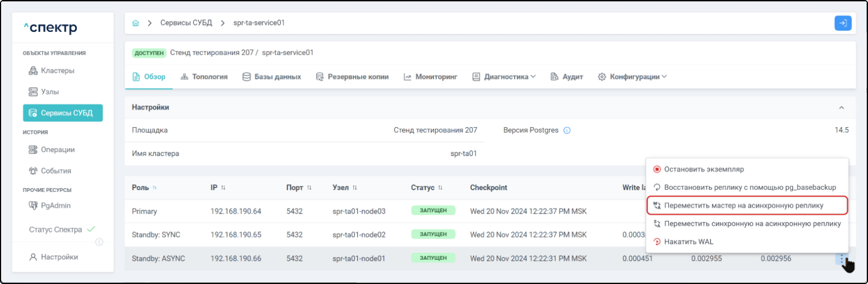Sort table by Статус column
Screen dimensions: 868x284
coord(440,188)
